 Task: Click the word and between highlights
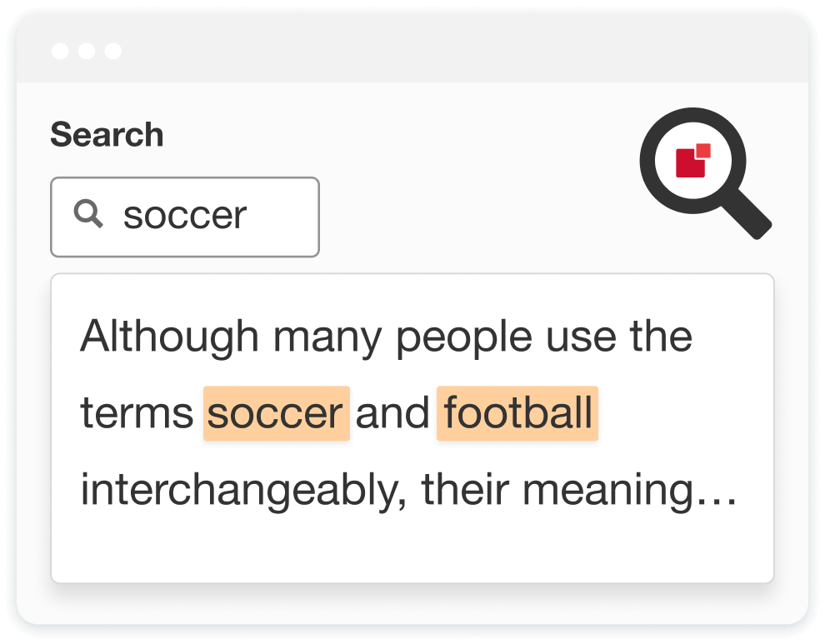pyautogui.click(x=392, y=413)
